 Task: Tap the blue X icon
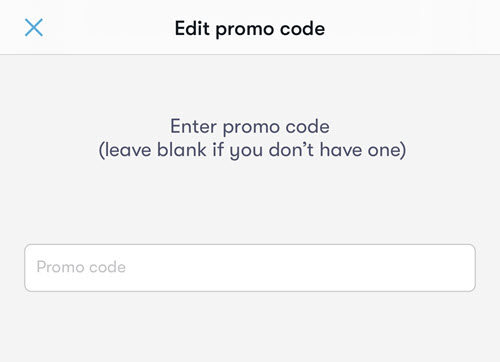point(34,27)
